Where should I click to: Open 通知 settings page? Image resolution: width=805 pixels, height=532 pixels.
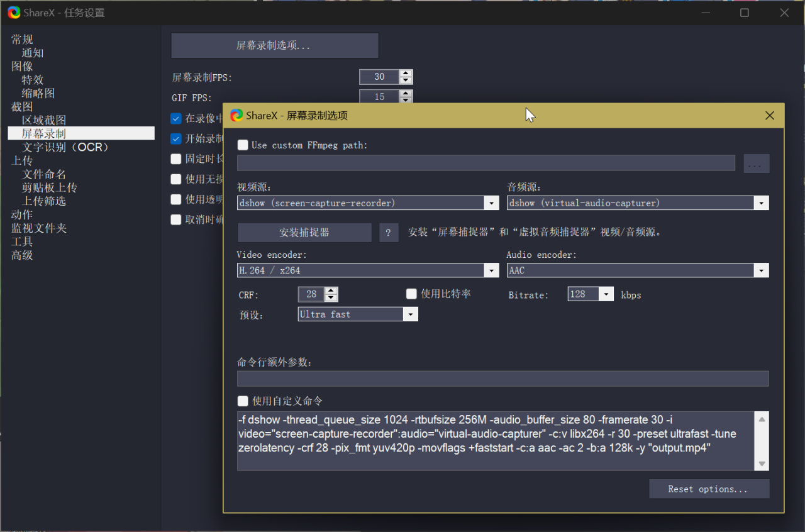click(33, 53)
